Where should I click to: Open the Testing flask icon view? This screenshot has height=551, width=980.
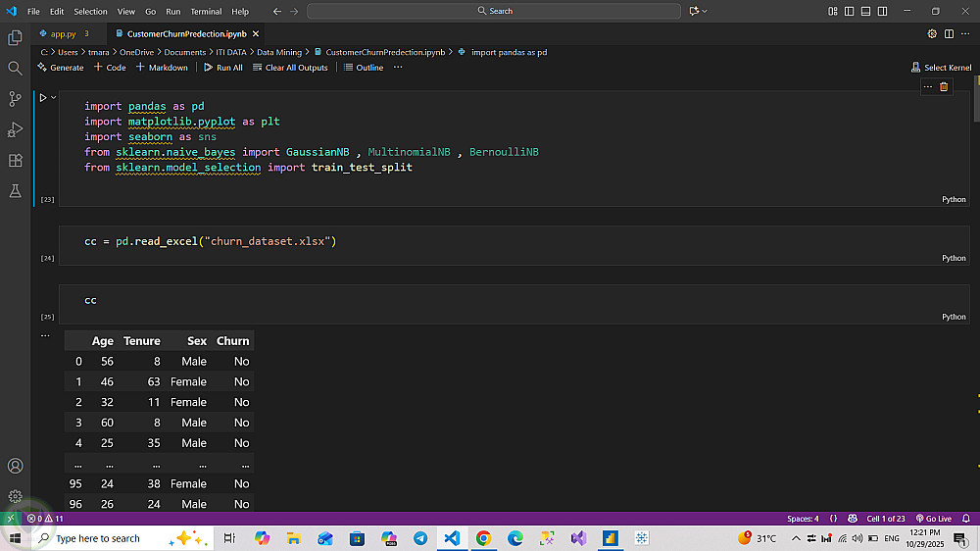(x=15, y=191)
